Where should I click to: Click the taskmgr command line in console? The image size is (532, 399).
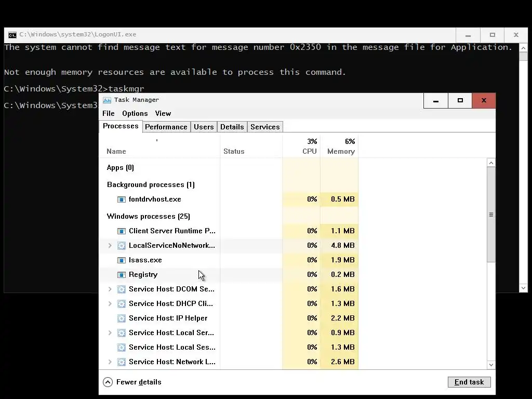click(x=74, y=89)
